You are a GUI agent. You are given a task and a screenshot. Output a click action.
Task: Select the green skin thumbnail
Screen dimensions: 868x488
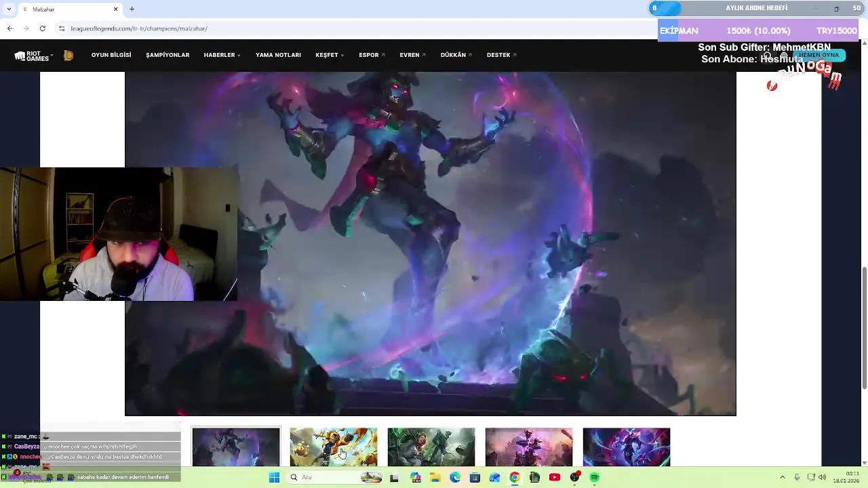tap(431, 447)
